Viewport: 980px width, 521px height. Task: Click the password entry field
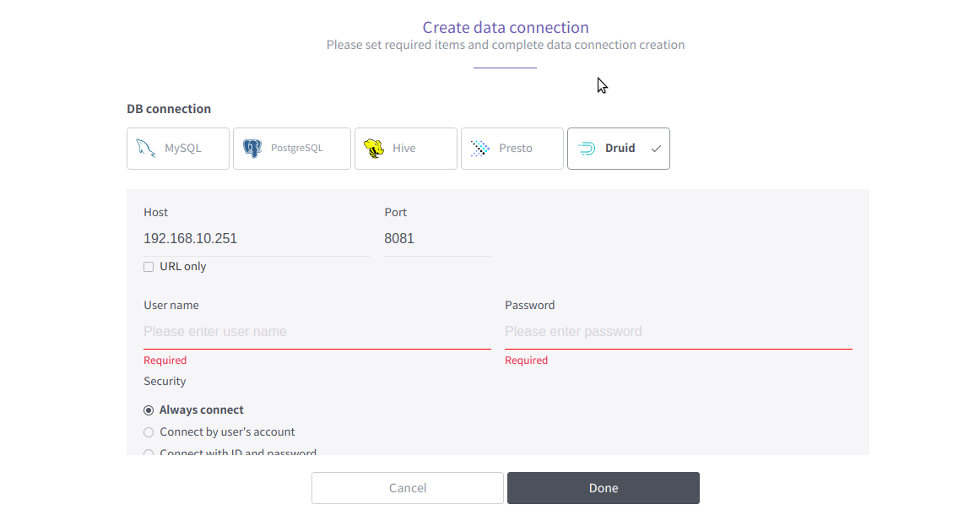[675, 331]
